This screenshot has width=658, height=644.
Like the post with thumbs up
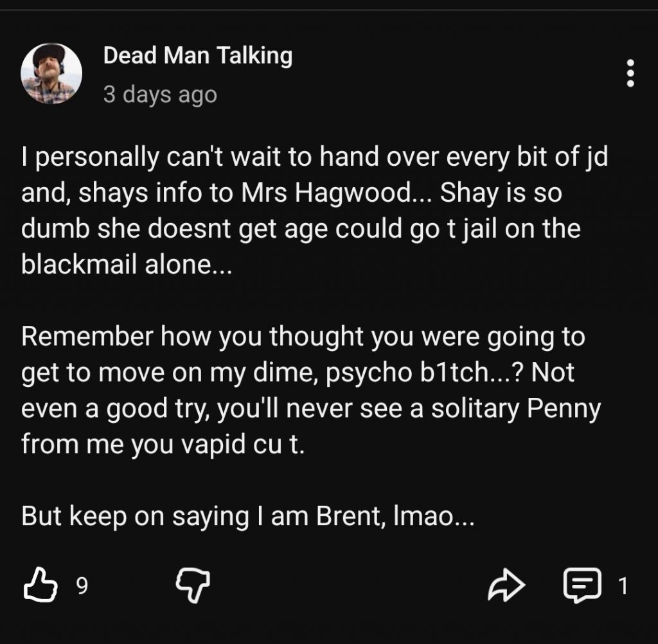tap(40, 584)
